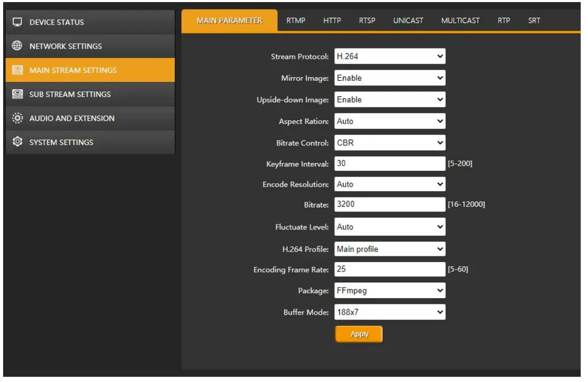Open Sub Stream Settings

click(x=90, y=94)
